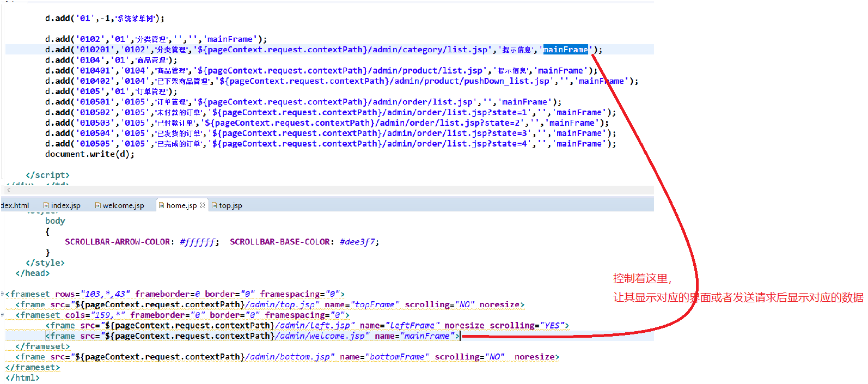Switch to the index.jsp editor tab
The image size is (868, 384).
click(62, 205)
